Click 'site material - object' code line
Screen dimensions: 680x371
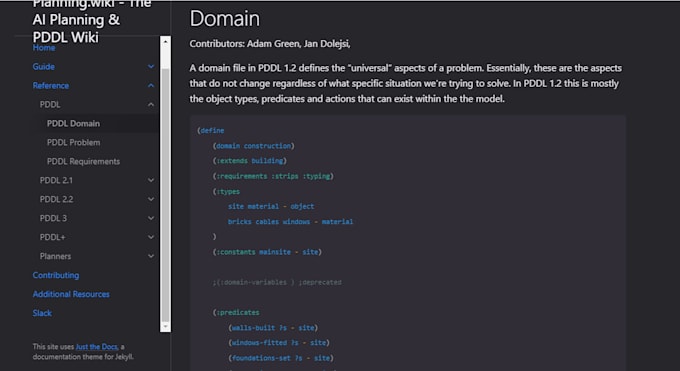click(x=271, y=207)
